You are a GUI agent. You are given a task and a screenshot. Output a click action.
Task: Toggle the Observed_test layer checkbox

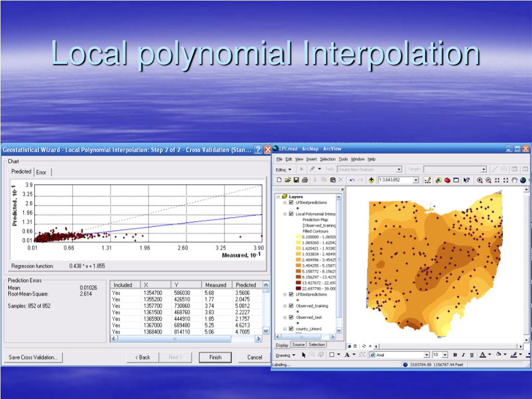tap(291, 317)
